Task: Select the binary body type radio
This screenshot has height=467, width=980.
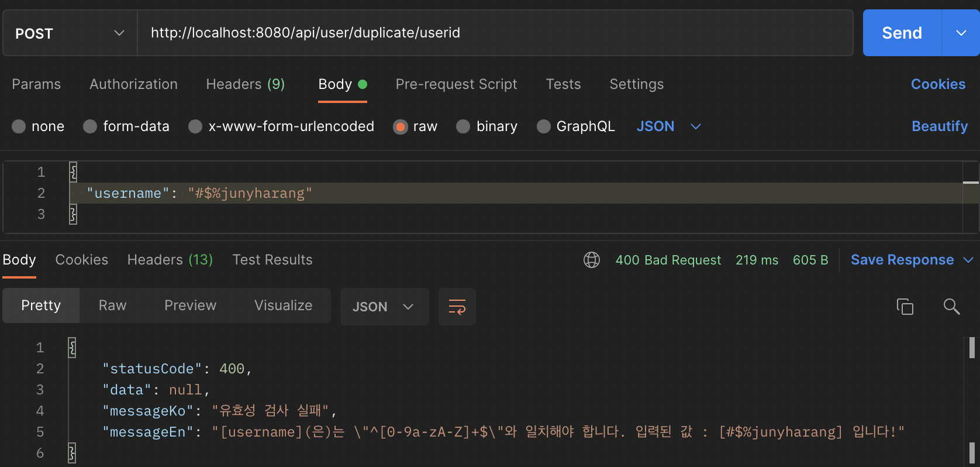Action: pos(463,126)
